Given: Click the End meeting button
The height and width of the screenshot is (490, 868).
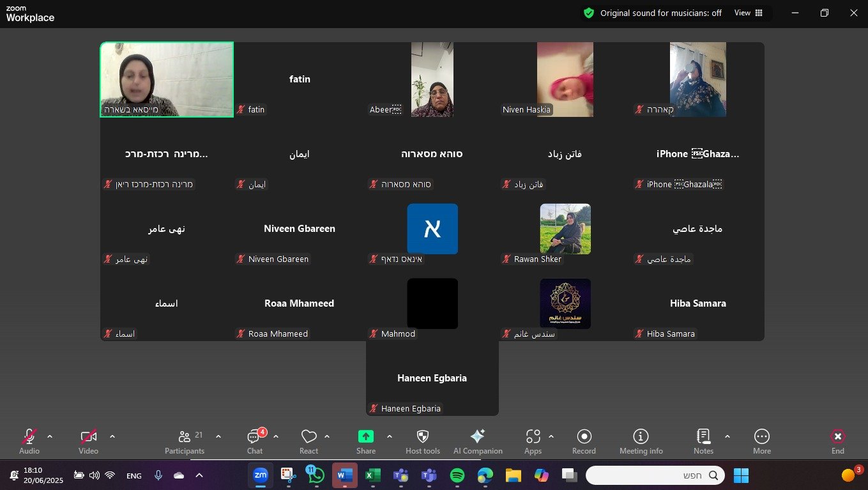Looking at the screenshot, I should [x=837, y=441].
